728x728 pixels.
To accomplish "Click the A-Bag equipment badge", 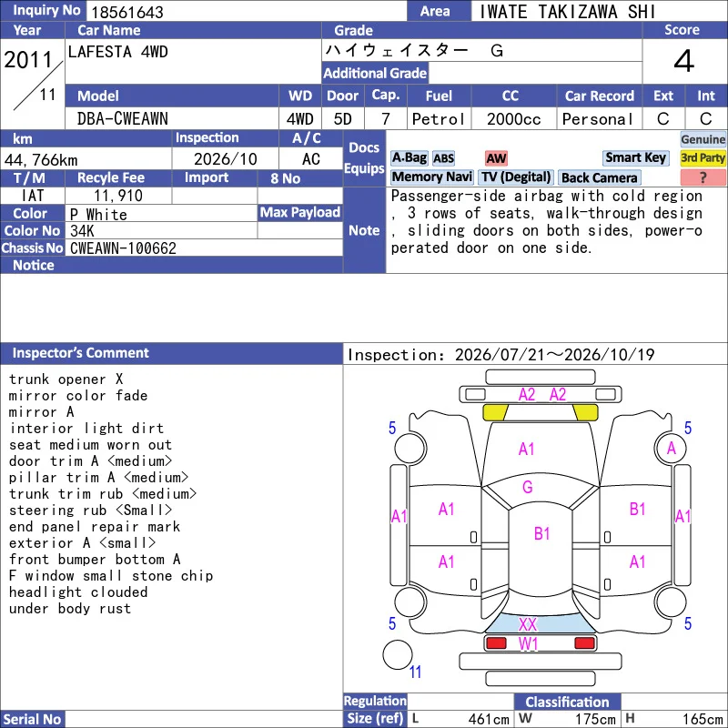I will (409, 158).
